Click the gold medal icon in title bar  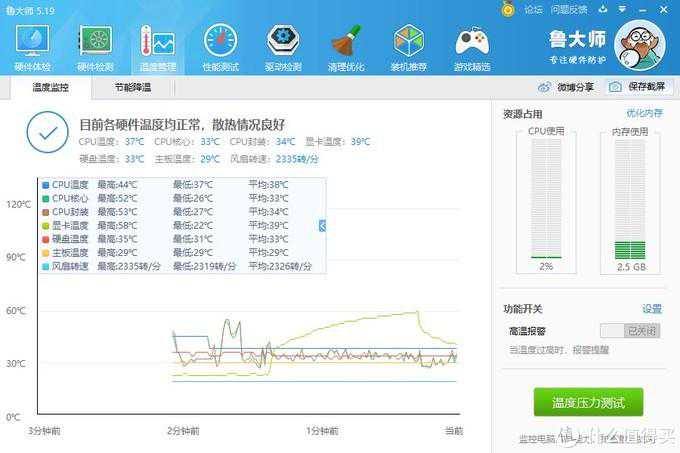tap(509, 10)
